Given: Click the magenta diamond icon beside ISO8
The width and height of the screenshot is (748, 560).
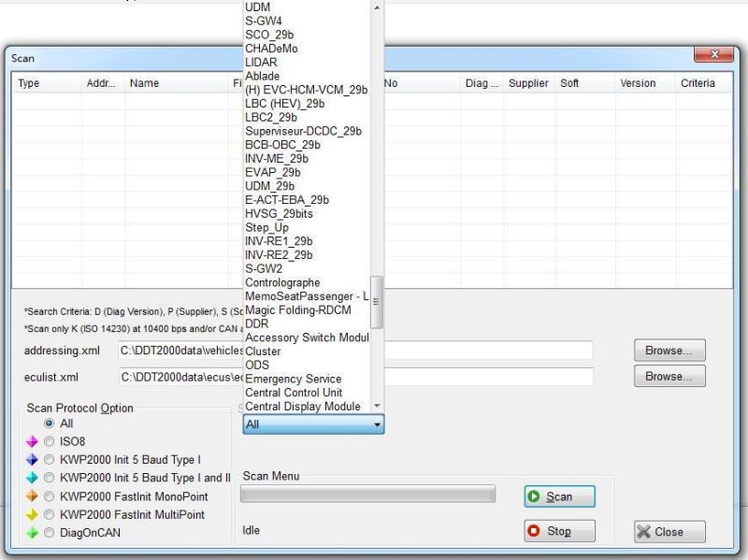Looking at the screenshot, I should [32, 441].
